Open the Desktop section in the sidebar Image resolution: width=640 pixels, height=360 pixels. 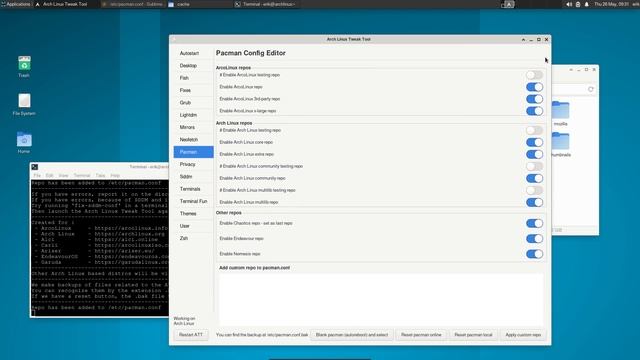click(x=193, y=66)
